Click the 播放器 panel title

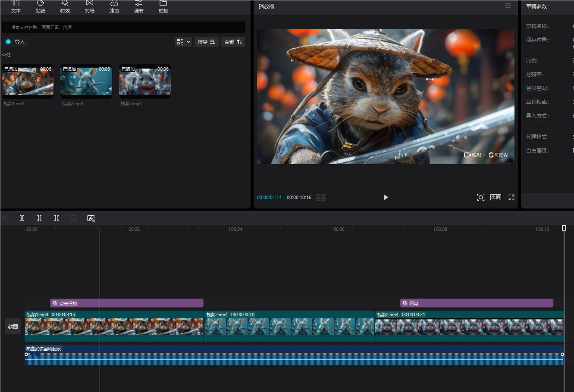click(267, 6)
